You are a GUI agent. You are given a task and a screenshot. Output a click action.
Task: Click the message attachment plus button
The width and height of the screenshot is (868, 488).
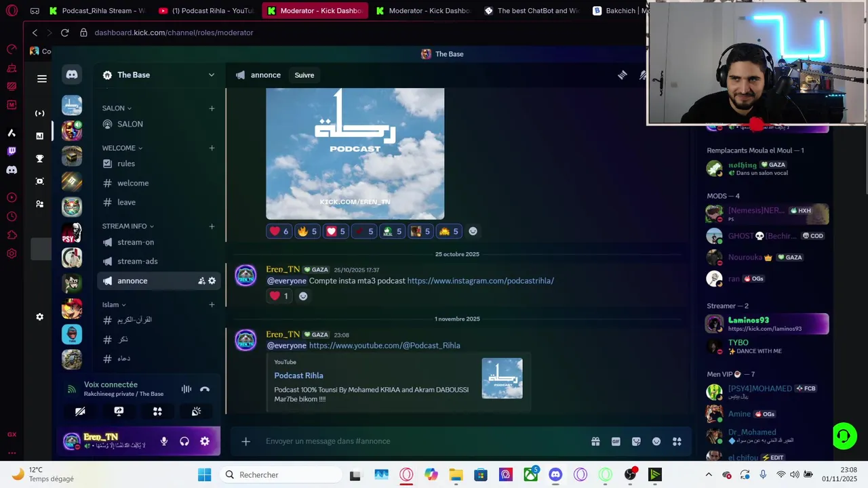[245, 441]
